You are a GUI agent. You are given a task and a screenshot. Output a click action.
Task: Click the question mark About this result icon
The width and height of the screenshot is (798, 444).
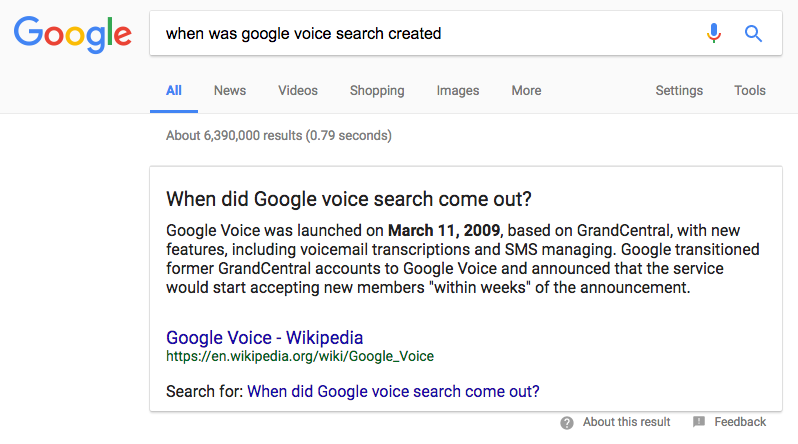[567, 423]
